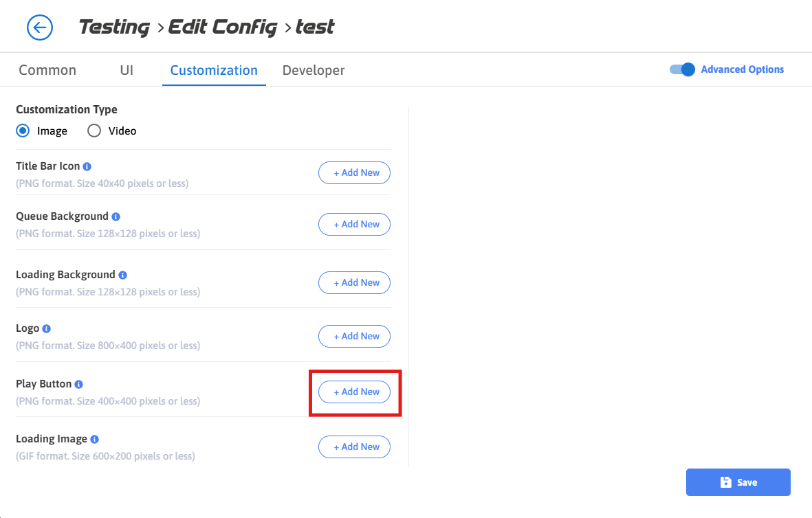Go to the Developer tab
Viewport: 812px width, 518px height.
[314, 70]
